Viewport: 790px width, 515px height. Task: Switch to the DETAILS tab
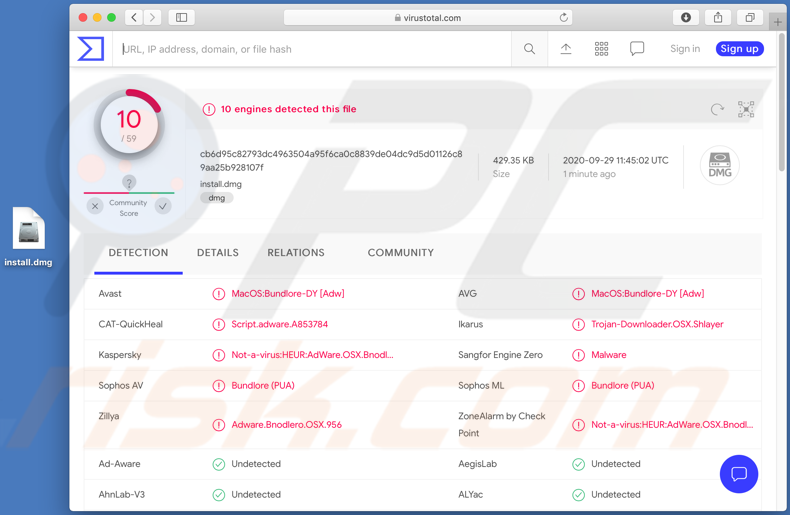pos(218,253)
